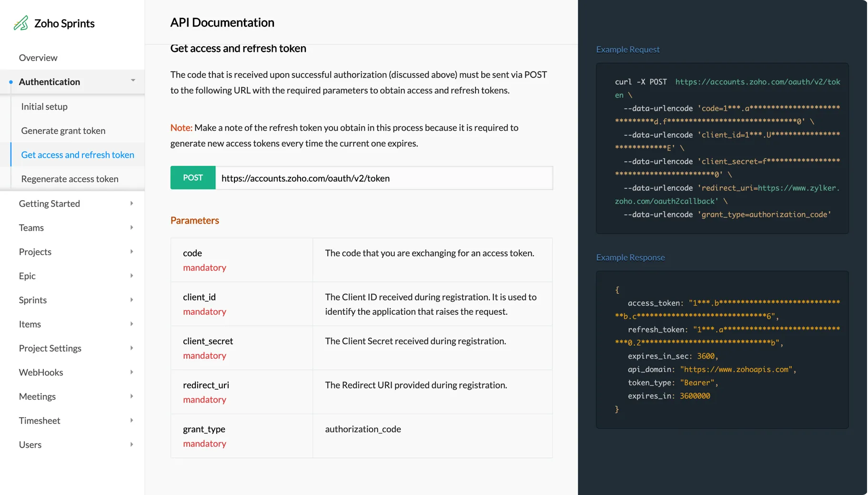Click the 'redirect_uri' parameter name
This screenshot has height=495, width=868.
click(x=206, y=385)
